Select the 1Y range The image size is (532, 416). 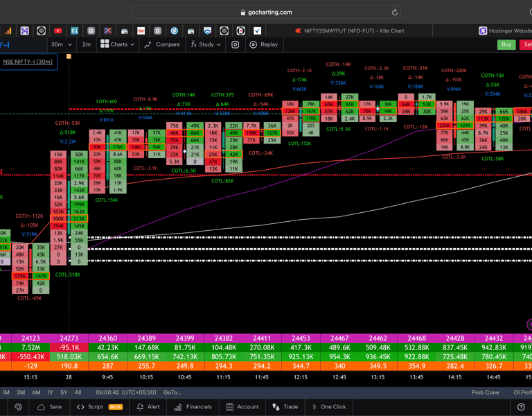click(50, 392)
